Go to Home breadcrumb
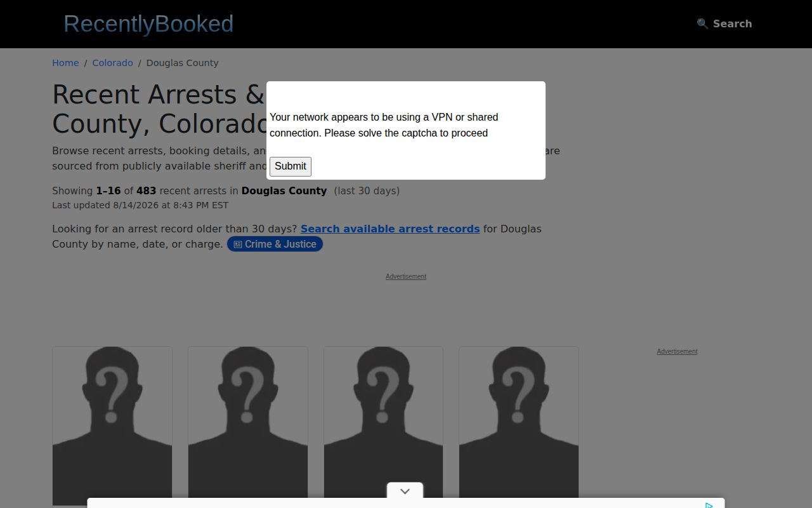 click(65, 63)
